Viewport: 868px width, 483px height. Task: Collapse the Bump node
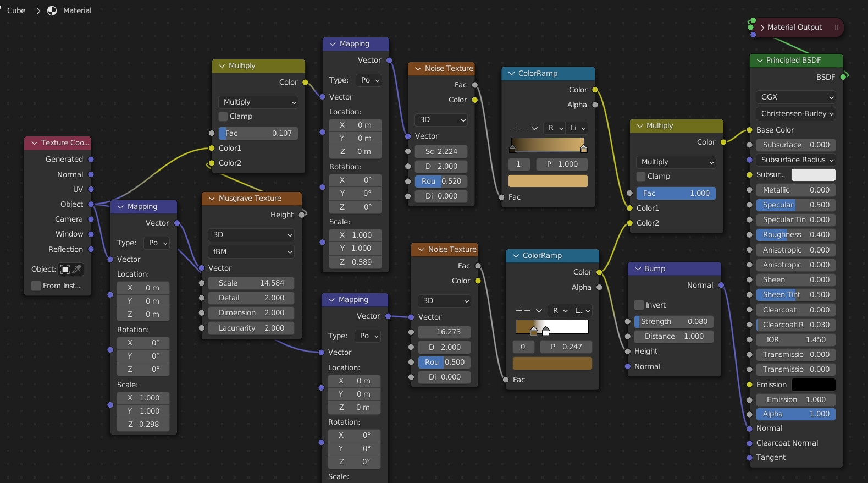(638, 268)
